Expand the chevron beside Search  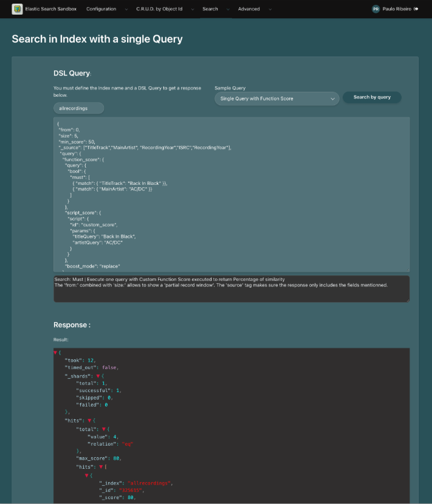point(228,9)
